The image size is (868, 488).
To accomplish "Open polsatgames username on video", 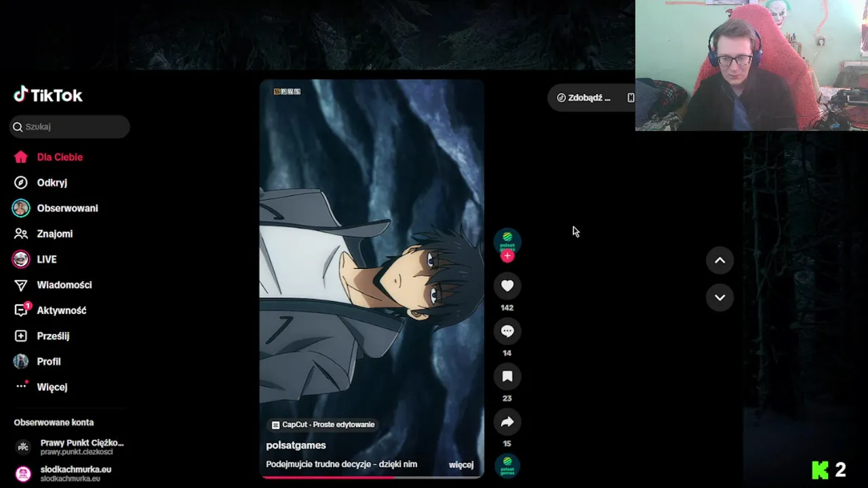I will pos(296,445).
